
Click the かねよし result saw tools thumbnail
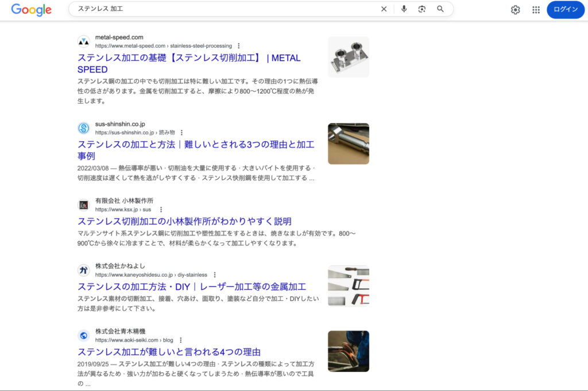[x=349, y=286]
